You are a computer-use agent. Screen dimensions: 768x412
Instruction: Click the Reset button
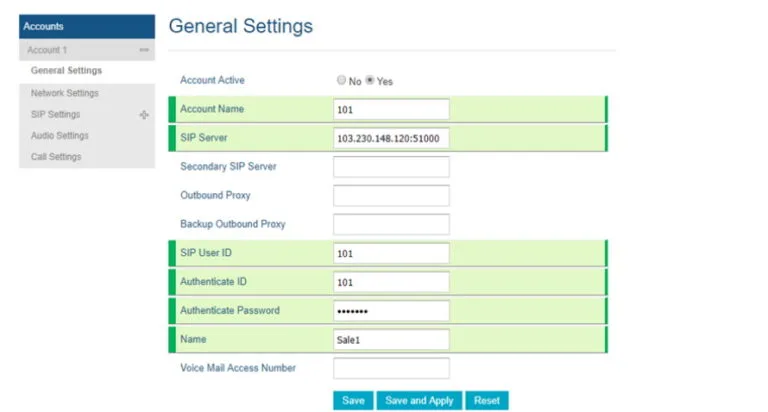coord(487,400)
